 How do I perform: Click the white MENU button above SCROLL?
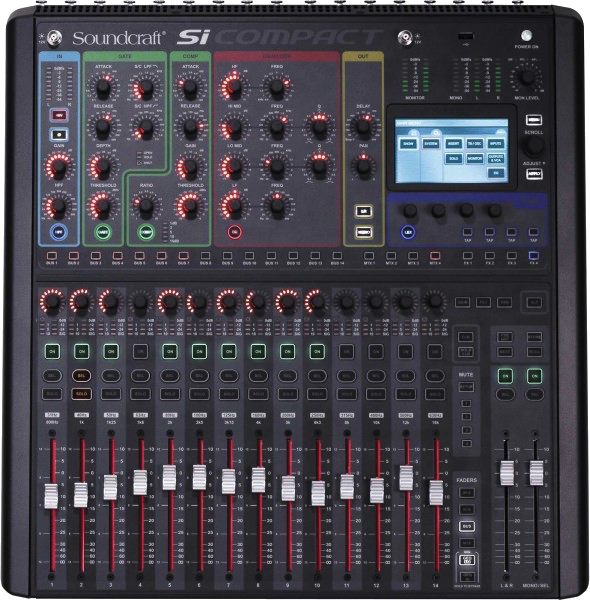534,120
